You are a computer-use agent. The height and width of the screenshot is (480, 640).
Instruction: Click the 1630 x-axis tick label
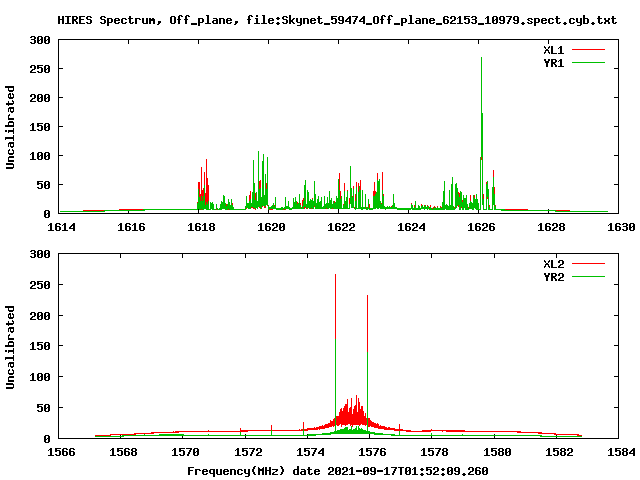click(x=621, y=227)
